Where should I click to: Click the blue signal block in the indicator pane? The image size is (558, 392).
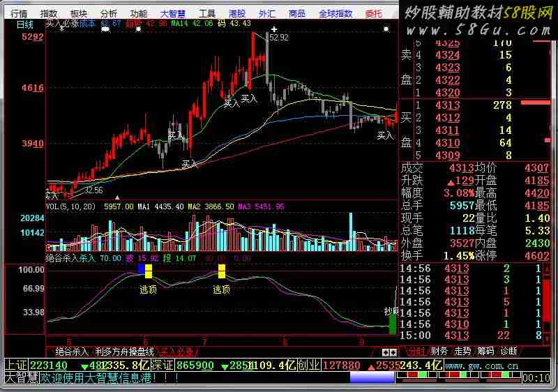[x=142, y=269]
